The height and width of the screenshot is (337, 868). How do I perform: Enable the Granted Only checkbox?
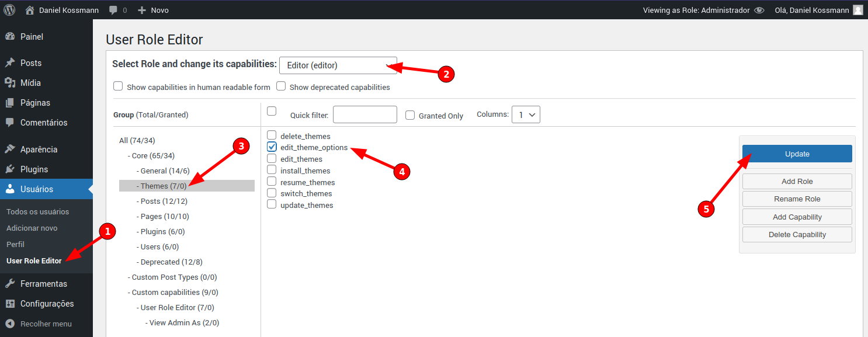410,115
